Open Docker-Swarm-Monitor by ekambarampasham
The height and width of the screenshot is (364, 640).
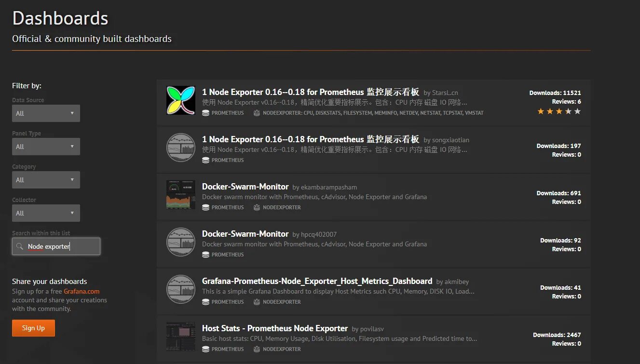coord(245,187)
